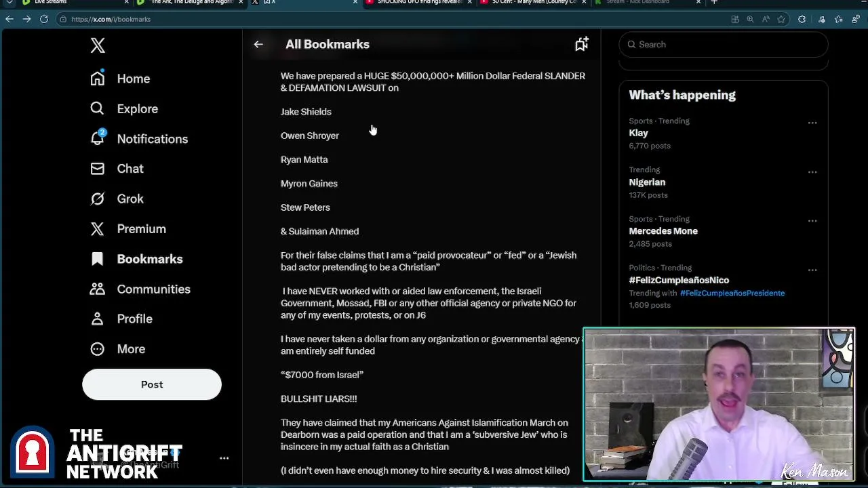Click the Grok icon
This screenshot has height=488, width=868.
tap(98, 199)
